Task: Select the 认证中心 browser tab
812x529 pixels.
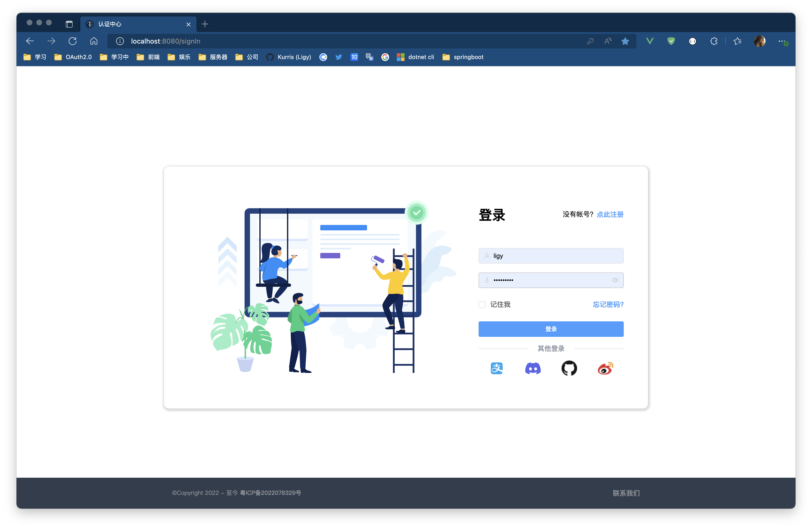Action: pyautogui.click(x=138, y=24)
